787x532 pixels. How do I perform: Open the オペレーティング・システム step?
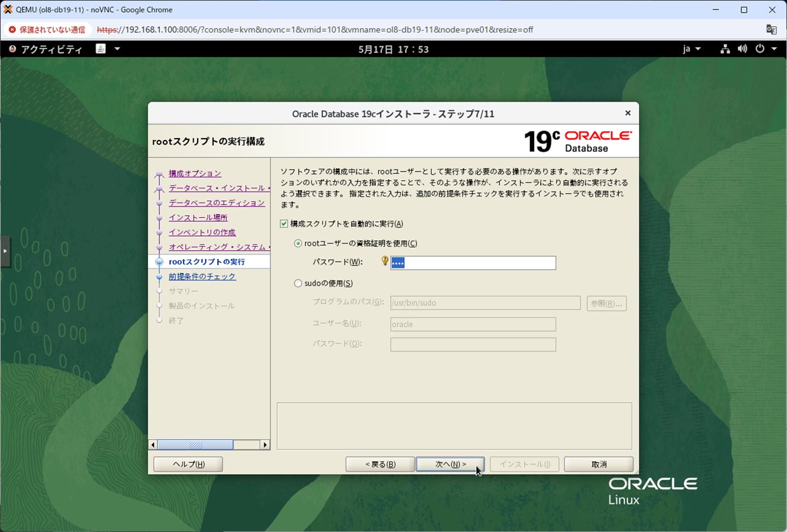tap(219, 247)
